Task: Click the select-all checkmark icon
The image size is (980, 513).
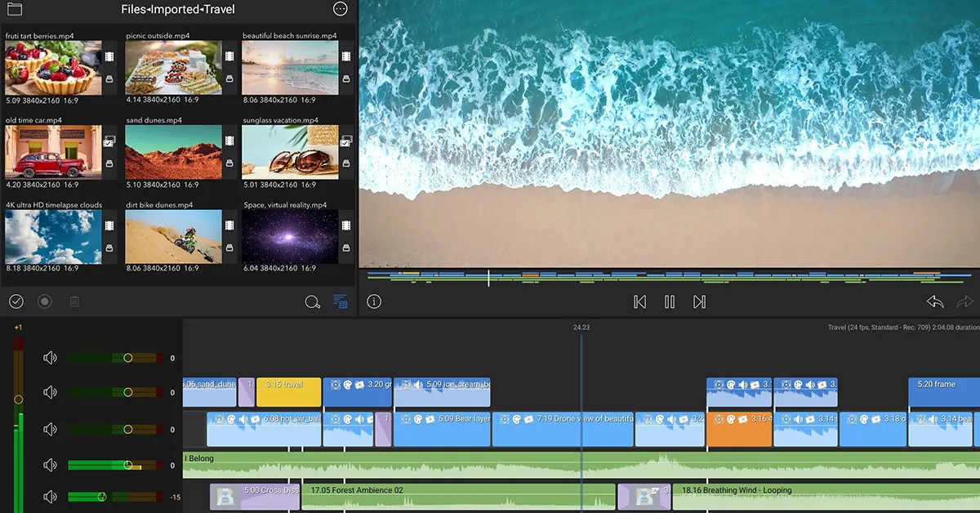Action: (x=16, y=301)
